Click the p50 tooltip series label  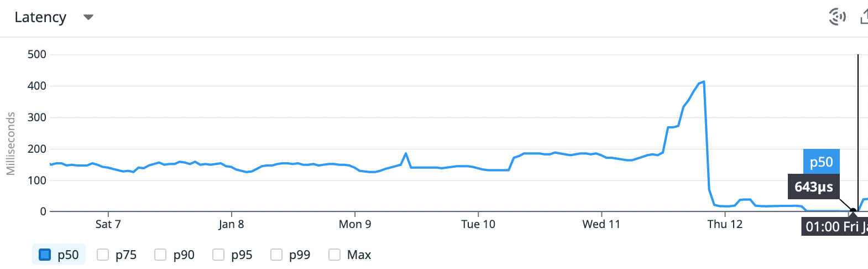coord(821,162)
